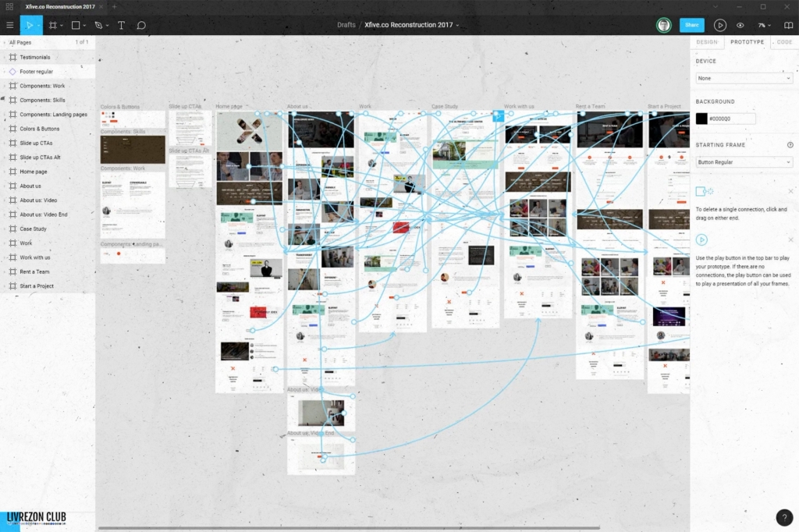The image size is (799, 532).
Task: Click the connection illustration icon in tips
Action: click(705, 191)
